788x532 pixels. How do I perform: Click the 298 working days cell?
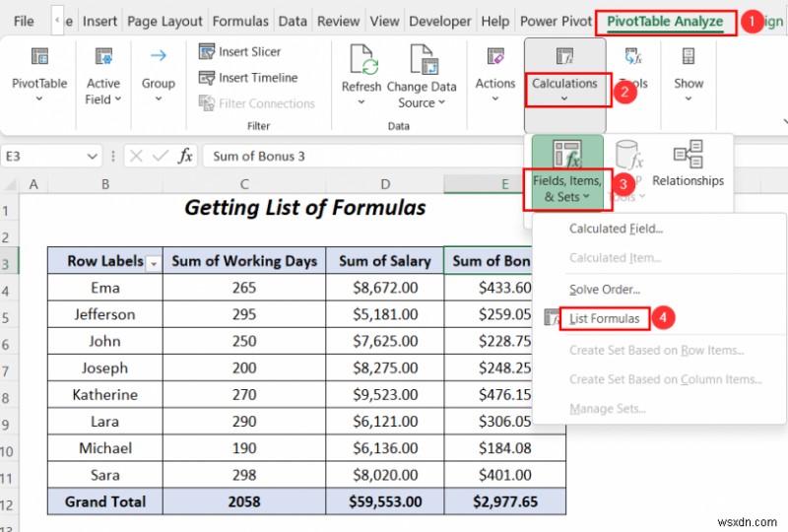coord(244,475)
